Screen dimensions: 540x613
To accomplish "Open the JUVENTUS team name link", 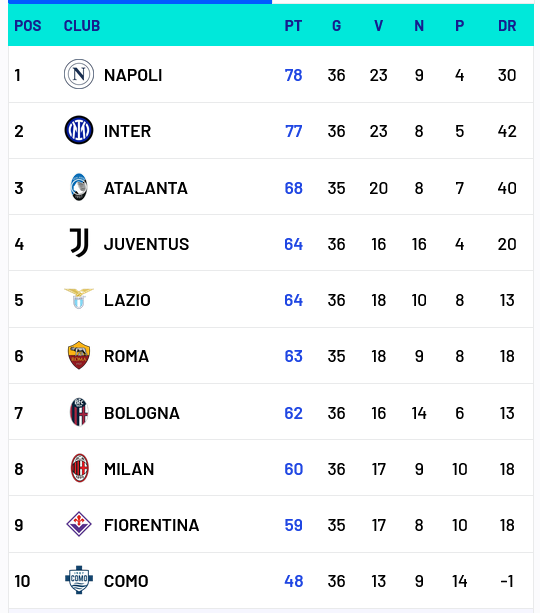I will point(146,244).
